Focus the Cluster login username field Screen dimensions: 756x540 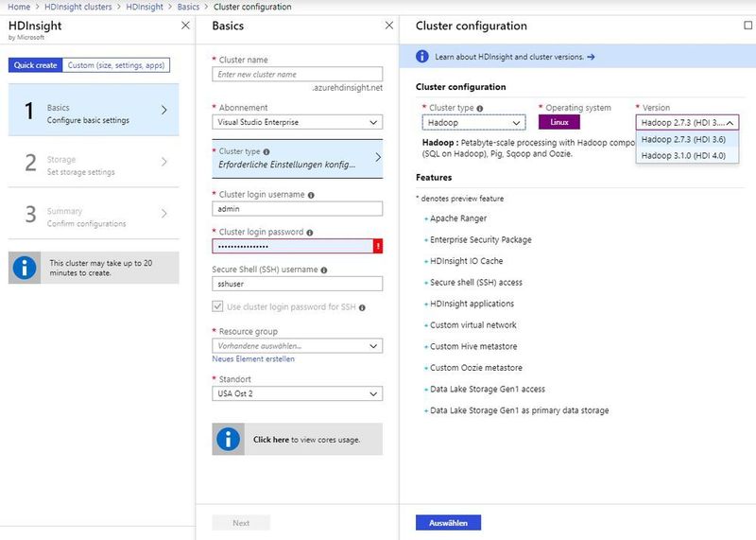(297, 208)
